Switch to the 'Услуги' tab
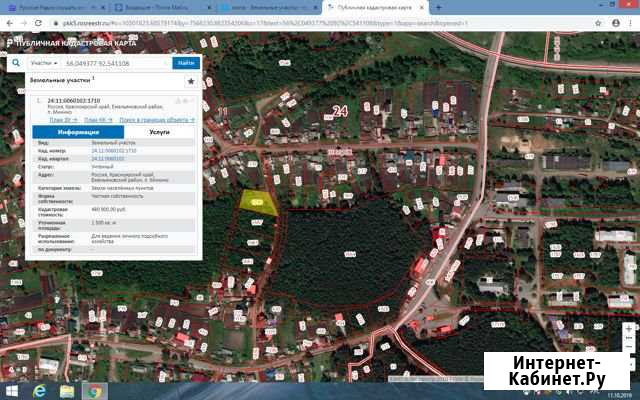640x400 pixels. pyautogui.click(x=159, y=131)
